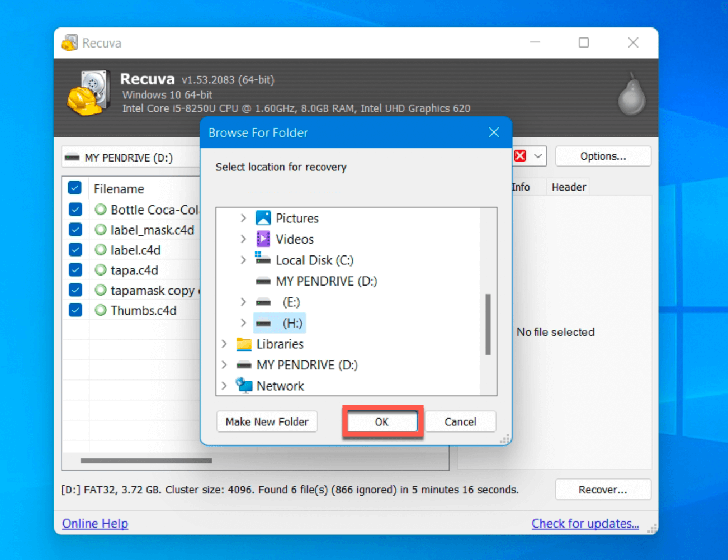Click Check for updates link
The image size is (728, 560).
click(585, 524)
